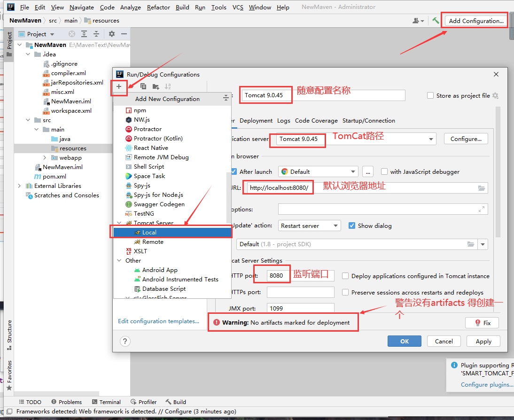The image size is (514, 420).
Task: Click Configure plugins link in notification
Action: (x=486, y=385)
